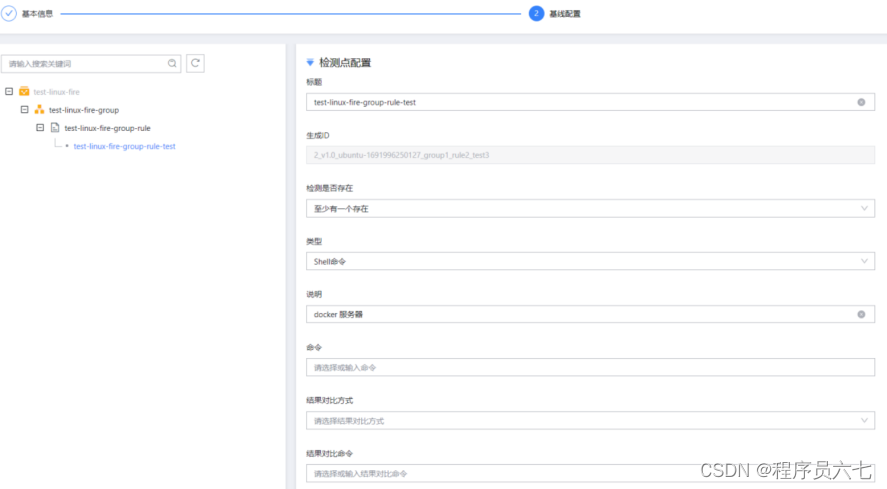This screenshot has width=887, height=489.
Task: Click the refresh tree button
Action: (x=195, y=63)
